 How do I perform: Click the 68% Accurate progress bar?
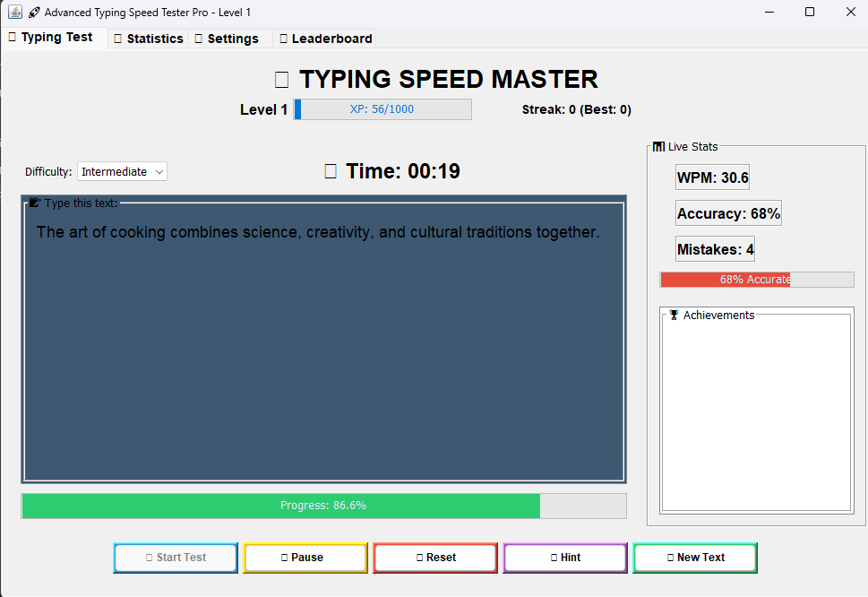click(757, 279)
